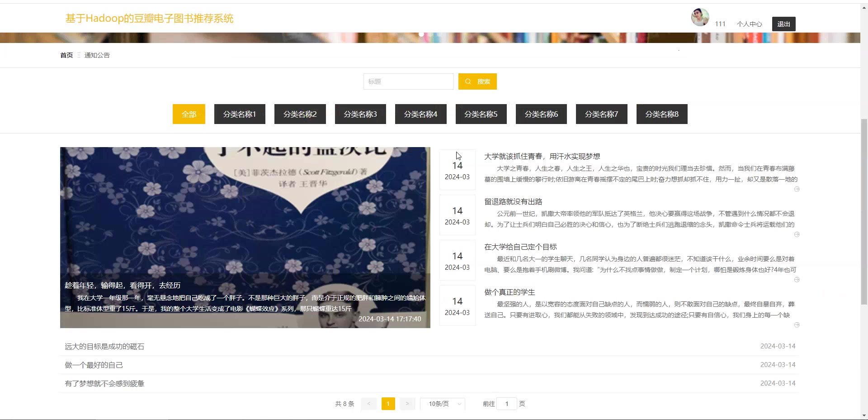Image resolution: width=868 pixels, height=420 pixels.
Task: Focus the 标题 search input field
Action: pyautogui.click(x=409, y=81)
